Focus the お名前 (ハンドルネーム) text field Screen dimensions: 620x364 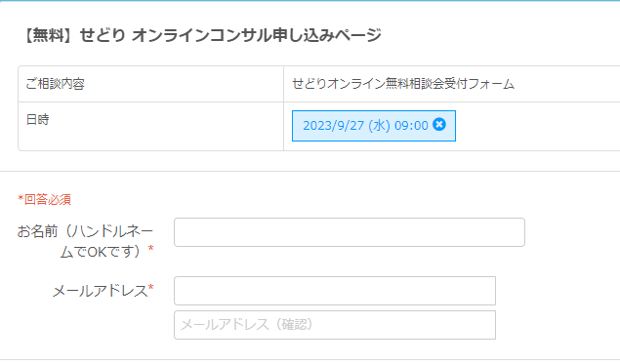(350, 232)
